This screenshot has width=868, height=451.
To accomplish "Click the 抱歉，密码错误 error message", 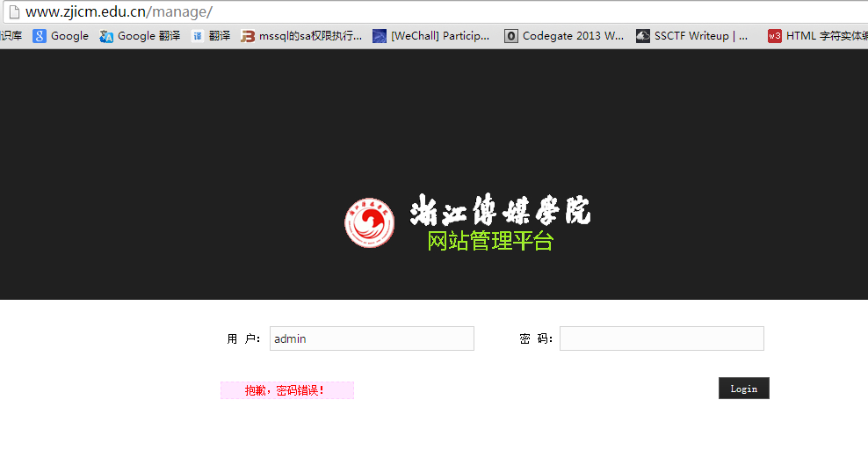I will coord(287,390).
